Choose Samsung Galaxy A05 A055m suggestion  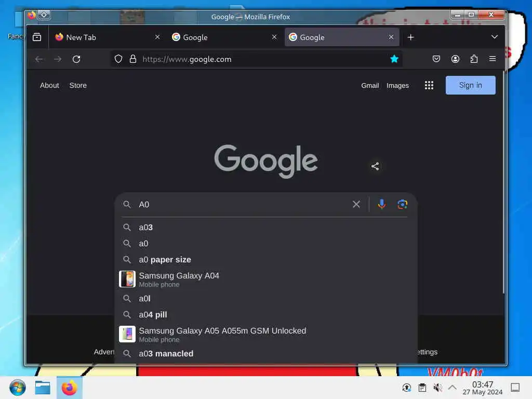266,334
